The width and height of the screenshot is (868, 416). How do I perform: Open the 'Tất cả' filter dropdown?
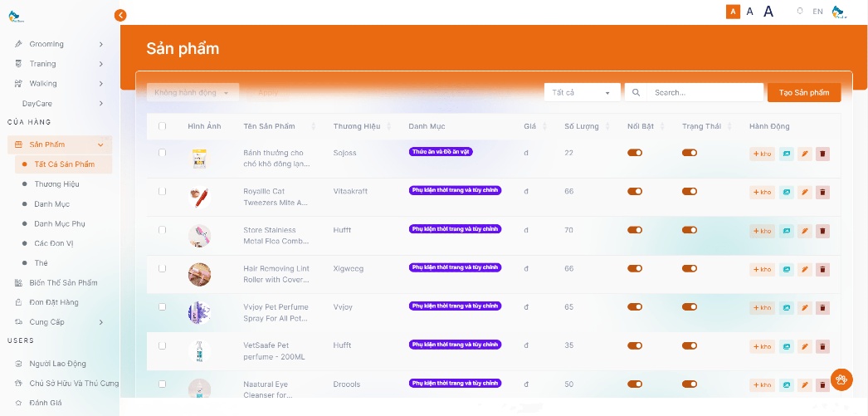582,93
